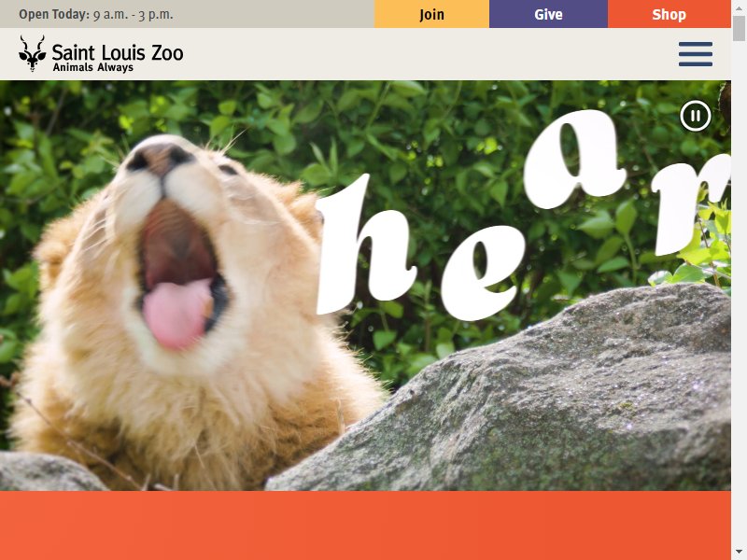
Task: Click the Animals Always tagline
Action: [92, 67]
